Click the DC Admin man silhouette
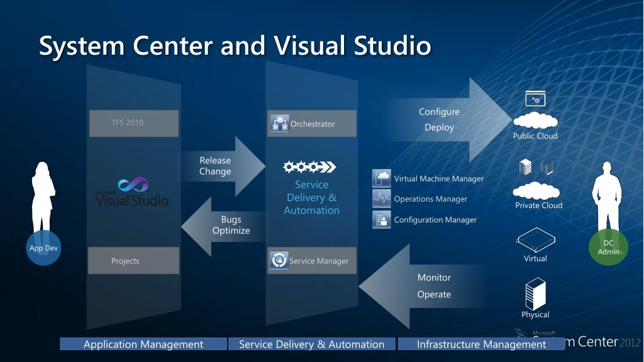This screenshot has height=362, width=644. click(x=607, y=197)
